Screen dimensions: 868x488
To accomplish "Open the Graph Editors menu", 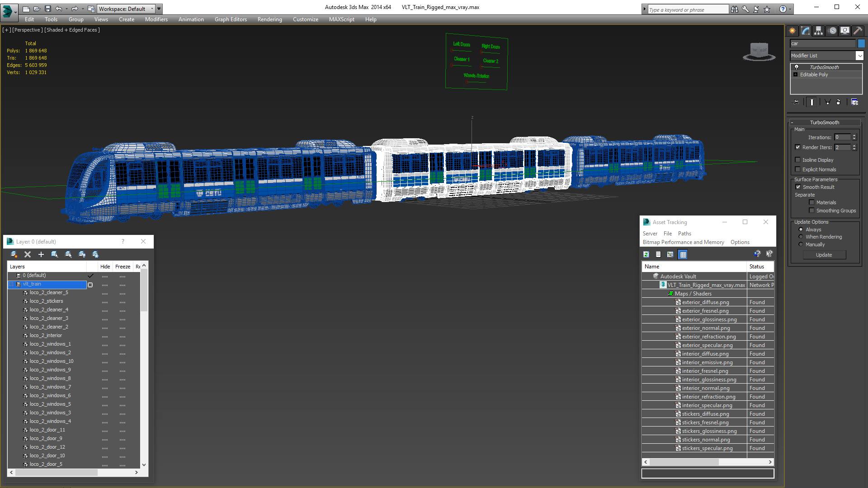I will coord(231,19).
